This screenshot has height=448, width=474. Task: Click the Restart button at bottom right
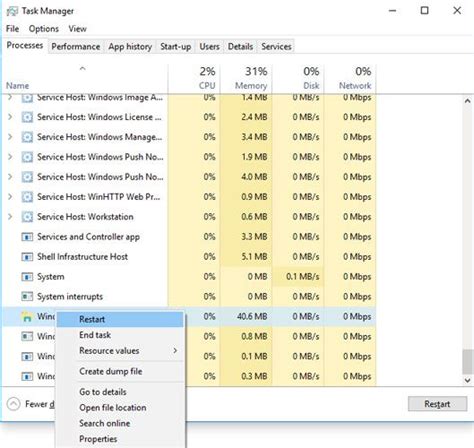(x=437, y=404)
